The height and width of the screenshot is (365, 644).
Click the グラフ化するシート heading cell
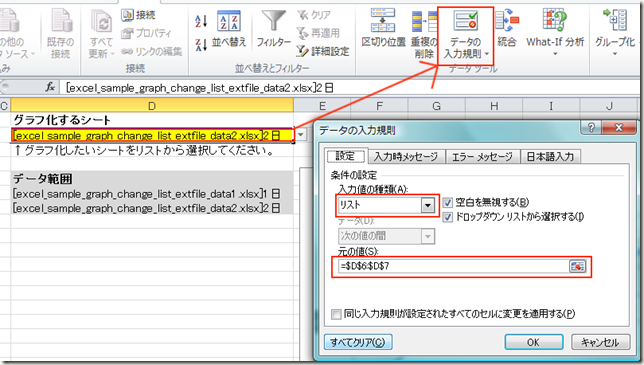[x=152, y=120]
